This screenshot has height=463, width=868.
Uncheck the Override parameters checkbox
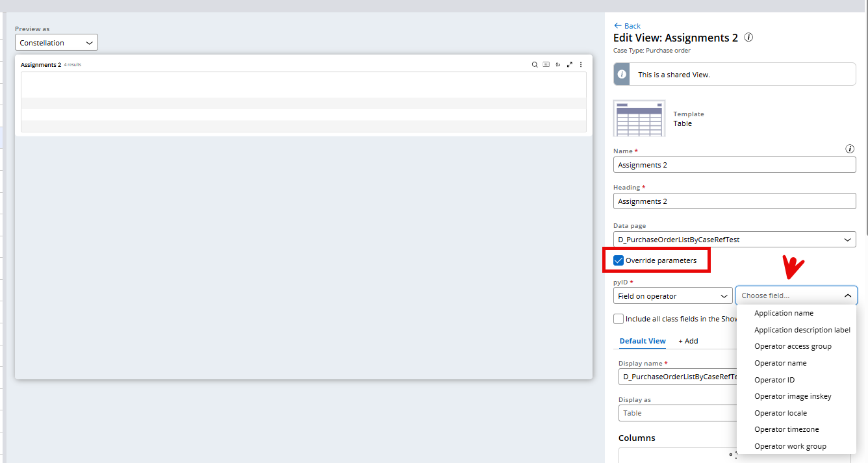(x=618, y=260)
